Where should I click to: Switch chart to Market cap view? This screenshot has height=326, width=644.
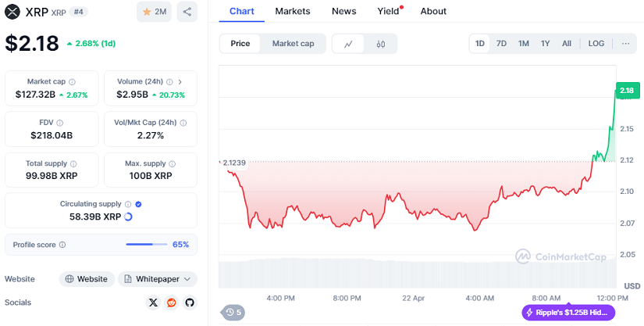(293, 44)
